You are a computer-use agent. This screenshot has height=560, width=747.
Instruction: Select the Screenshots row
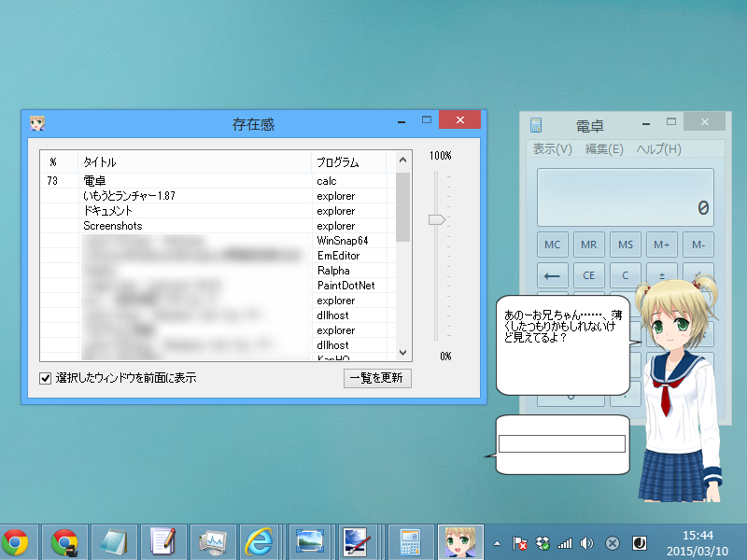click(x=218, y=226)
